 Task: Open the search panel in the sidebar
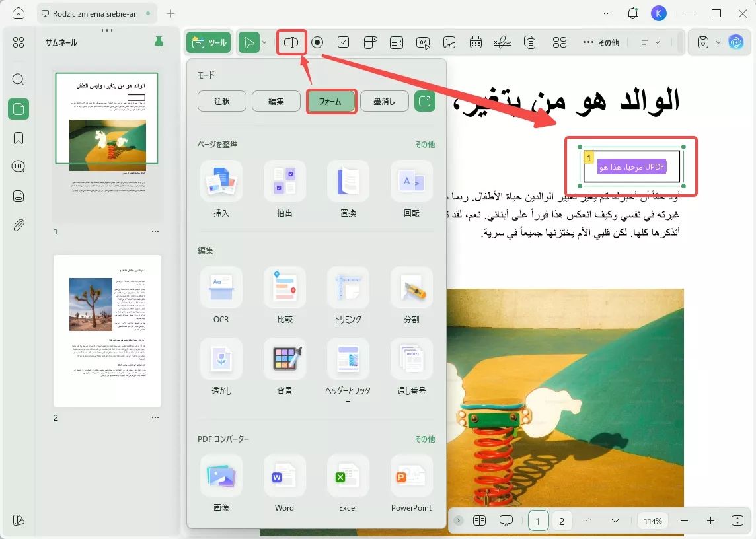(18, 79)
